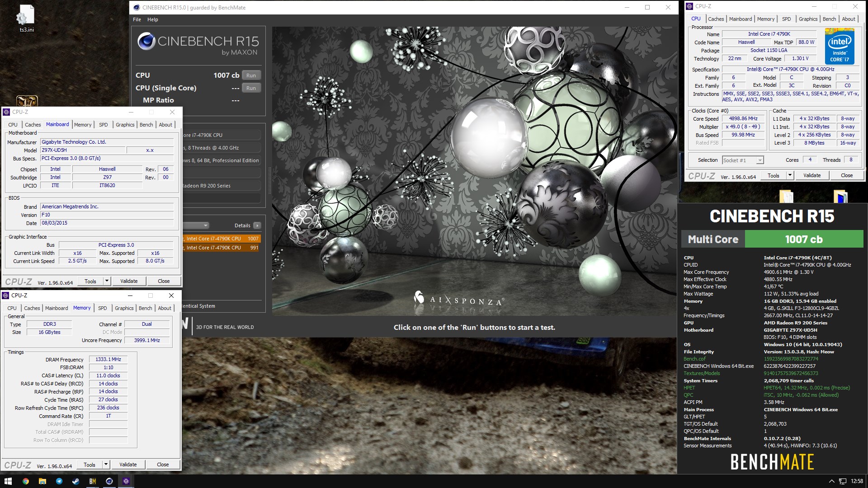Open Cinebench File menu
The height and width of the screenshot is (488, 868).
point(137,19)
